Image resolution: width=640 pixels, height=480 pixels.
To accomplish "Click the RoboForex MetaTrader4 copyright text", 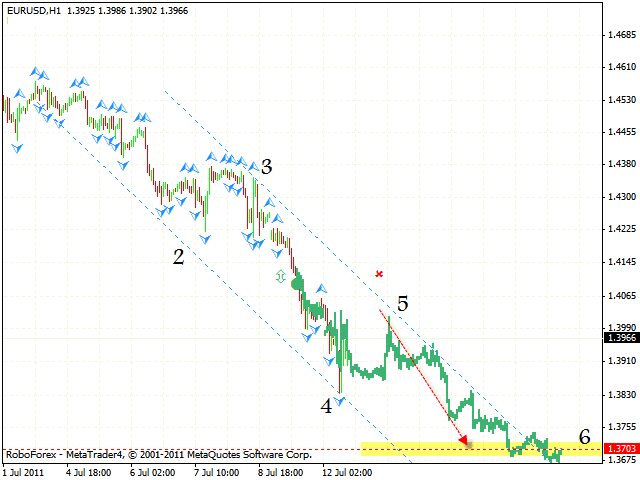I will click(159, 454).
